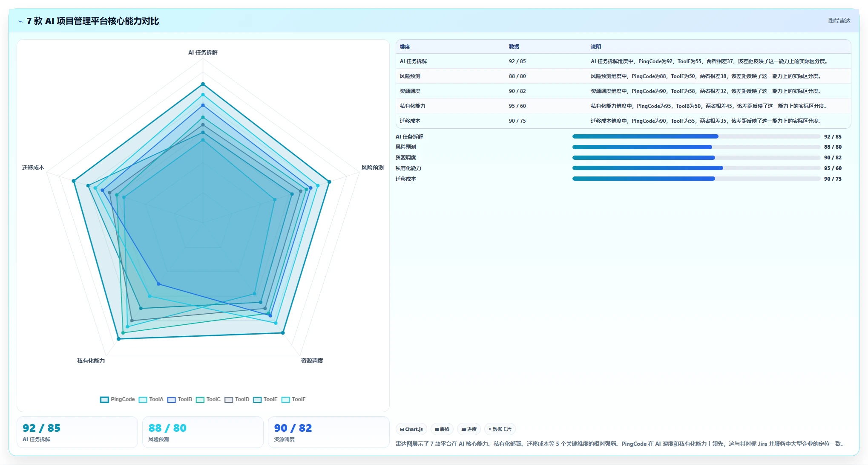Click the 进度 tag chip
The image size is (868, 465).
(x=469, y=429)
